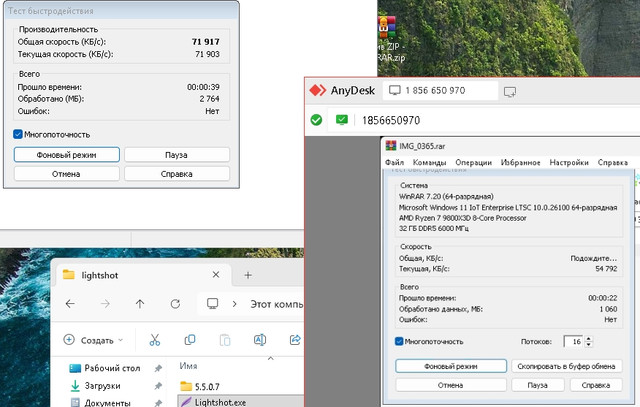Click the 1856650970 address field
Screen dimensions: 640x407
(391, 120)
